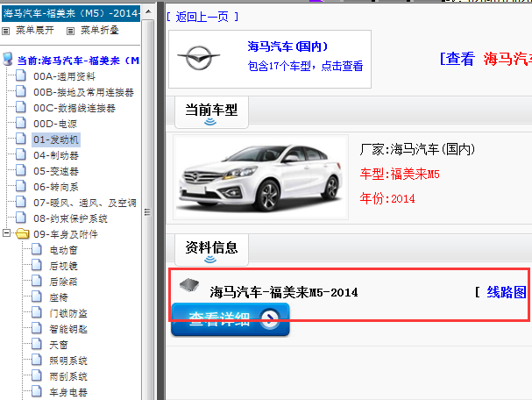532x400 pixels.
Task: Open 海马汽车(国内) brand link
Action: (287, 46)
